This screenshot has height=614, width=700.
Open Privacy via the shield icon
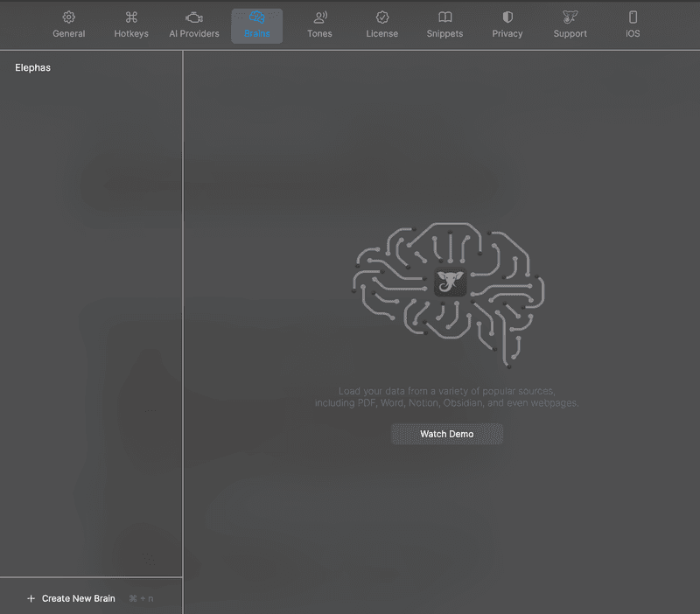point(507,17)
